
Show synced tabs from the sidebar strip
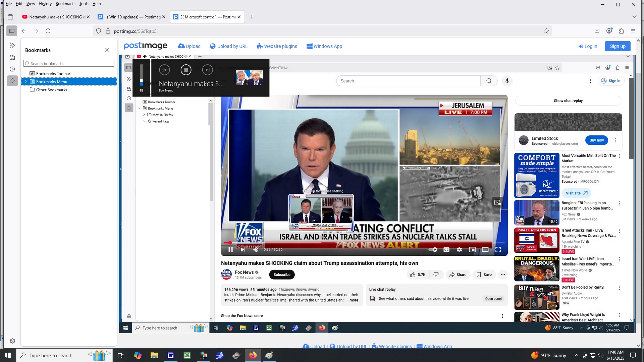[12, 57]
